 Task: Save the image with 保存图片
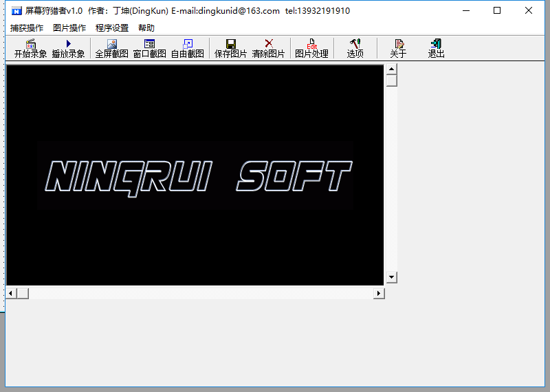tap(231, 48)
